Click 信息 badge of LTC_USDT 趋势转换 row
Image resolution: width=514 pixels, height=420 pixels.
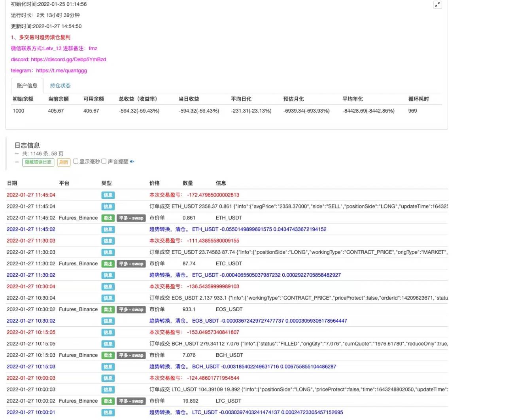(108, 412)
